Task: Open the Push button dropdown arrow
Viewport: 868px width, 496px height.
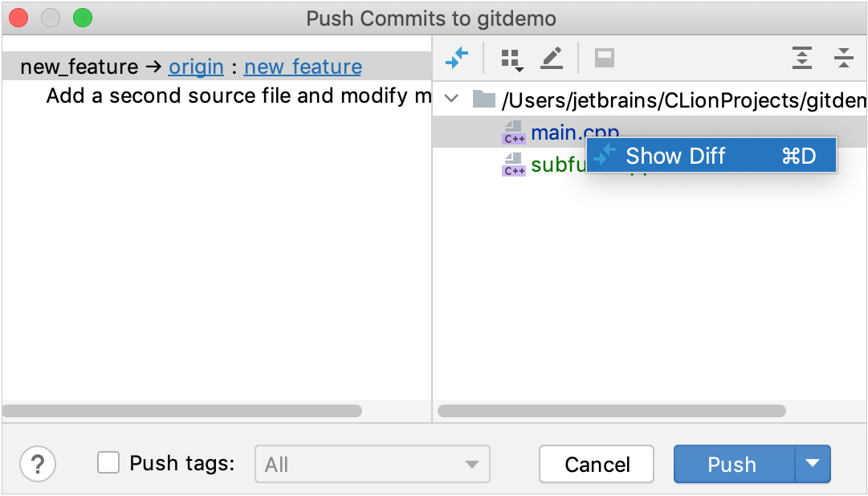Action: click(813, 464)
